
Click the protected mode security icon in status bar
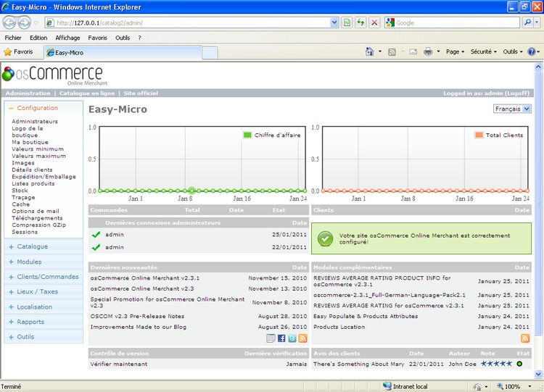tap(477, 386)
